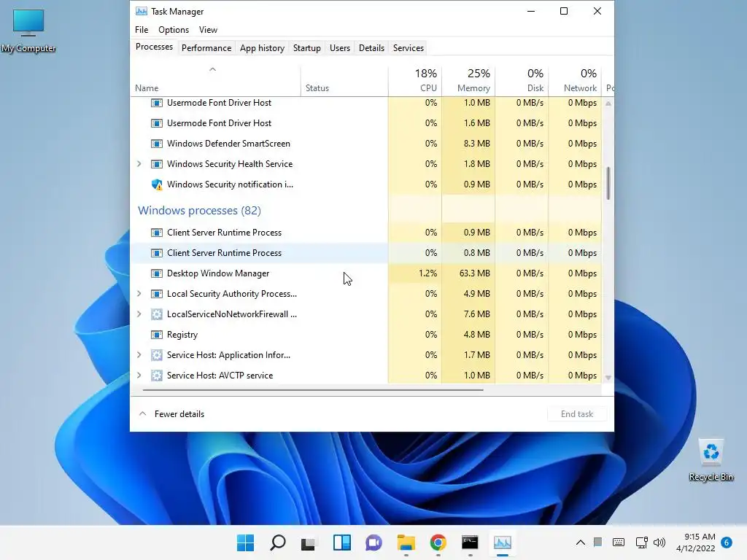The image size is (747, 560).
Task: Click Task Manager taskbar icon
Action: tap(502, 542)
